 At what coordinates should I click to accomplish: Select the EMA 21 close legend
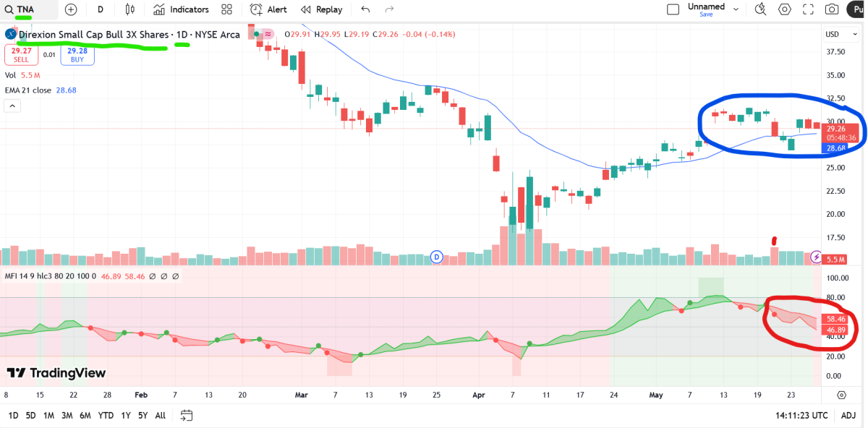coord(41,90)
